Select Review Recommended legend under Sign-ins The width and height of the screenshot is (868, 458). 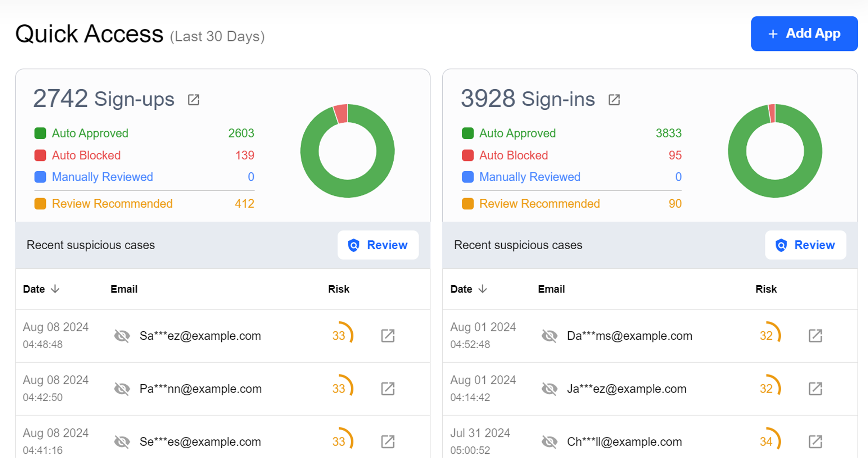click(x=539, y=204)
